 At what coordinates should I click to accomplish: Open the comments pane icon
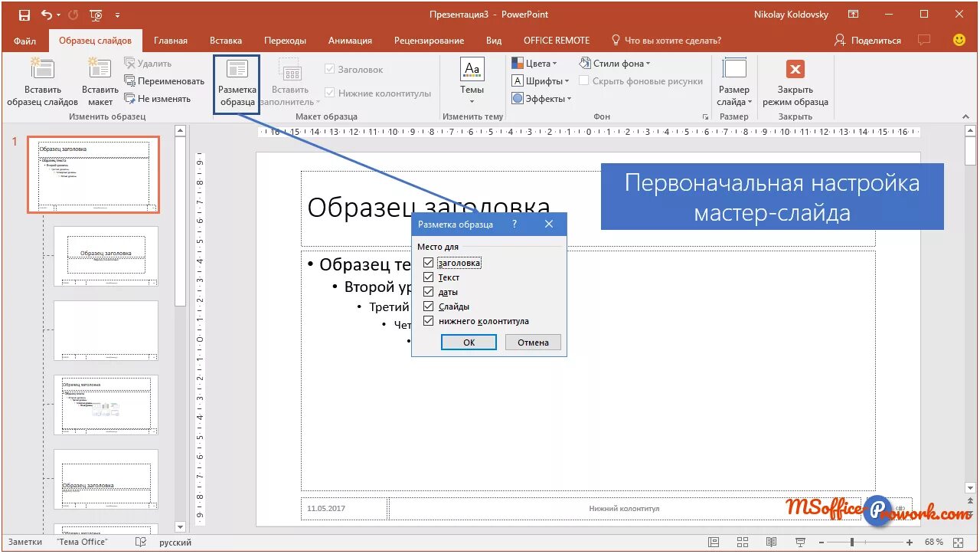(x=925, y=40)
